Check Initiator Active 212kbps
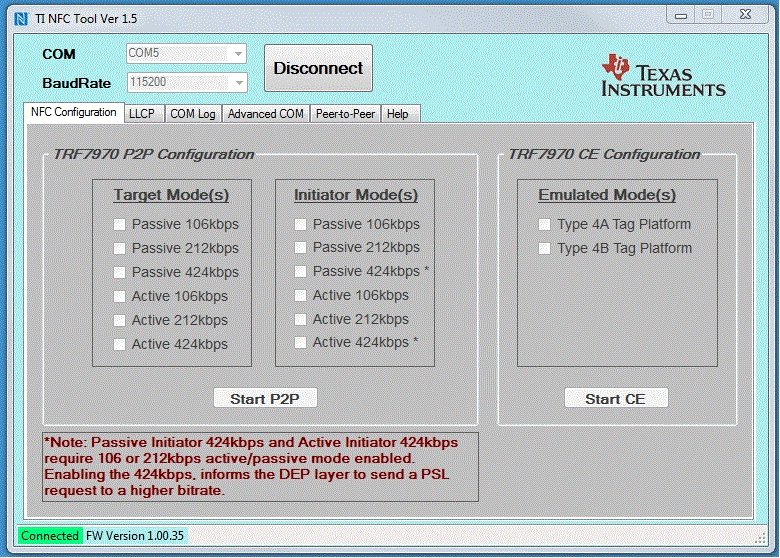 [300, 319]
